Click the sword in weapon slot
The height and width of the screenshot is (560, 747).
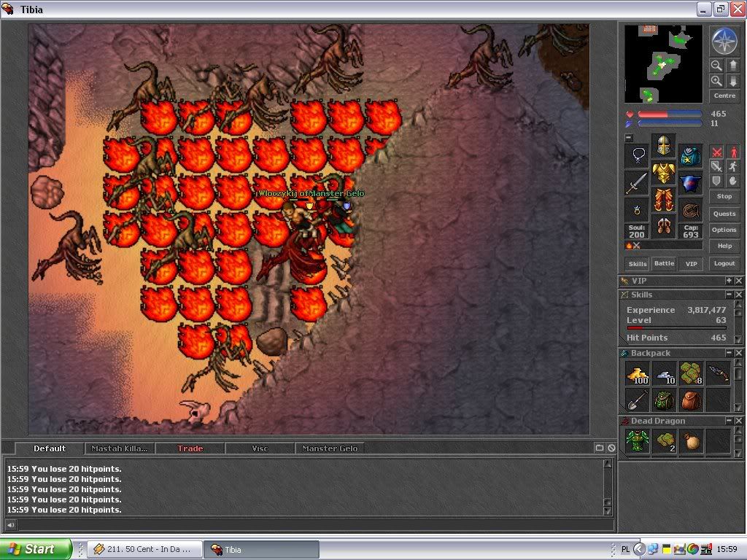(x=637, y=182)
